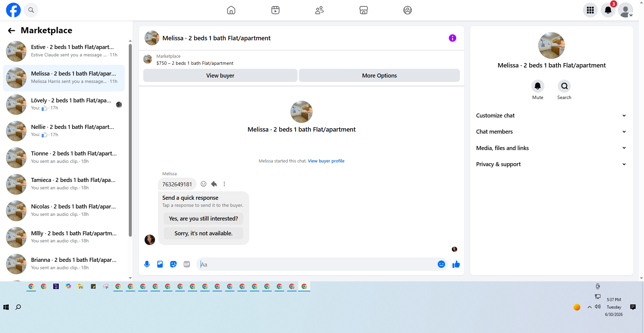The width and height of the screenshot is (644, 333).
Task: React to the 7632649181 message
Action: click(x=204, y=184)
